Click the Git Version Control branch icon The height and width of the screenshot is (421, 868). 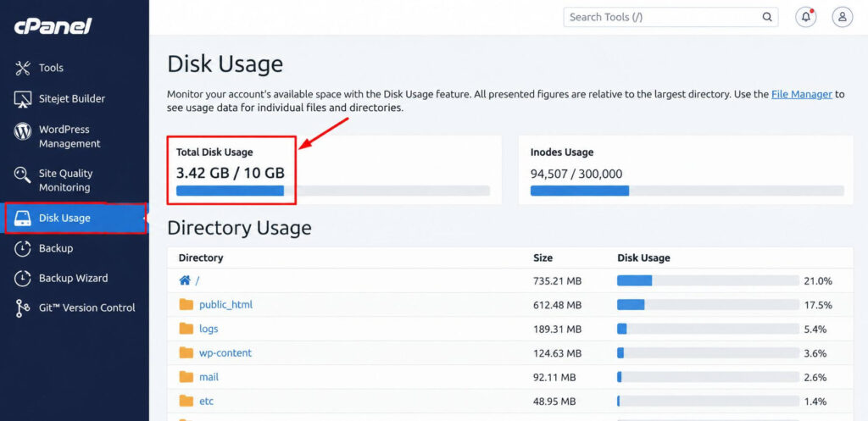click(x=23, y=308)
